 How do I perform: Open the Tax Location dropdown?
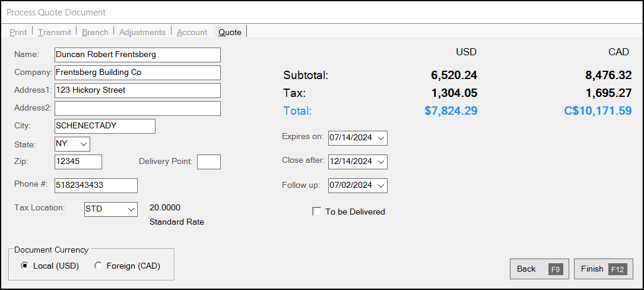pyautogui.click(x=131, y=209)
